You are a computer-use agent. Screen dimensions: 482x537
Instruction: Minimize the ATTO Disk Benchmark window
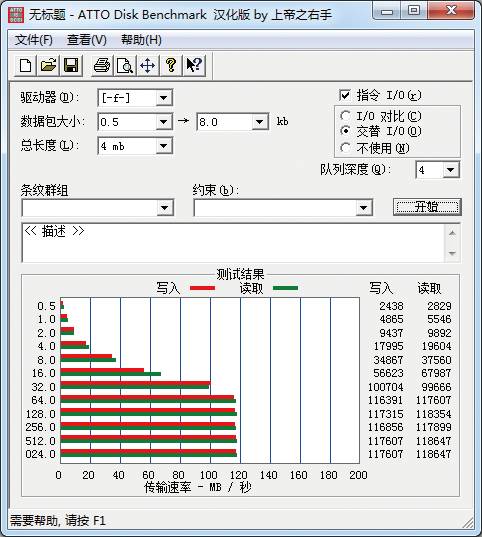(x=387, y=11)
